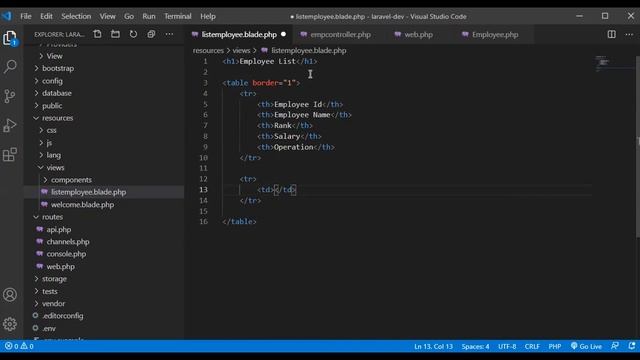
Task: Open listemployee.blade.php in Explorer tree
Action: [x=88, y=192]
